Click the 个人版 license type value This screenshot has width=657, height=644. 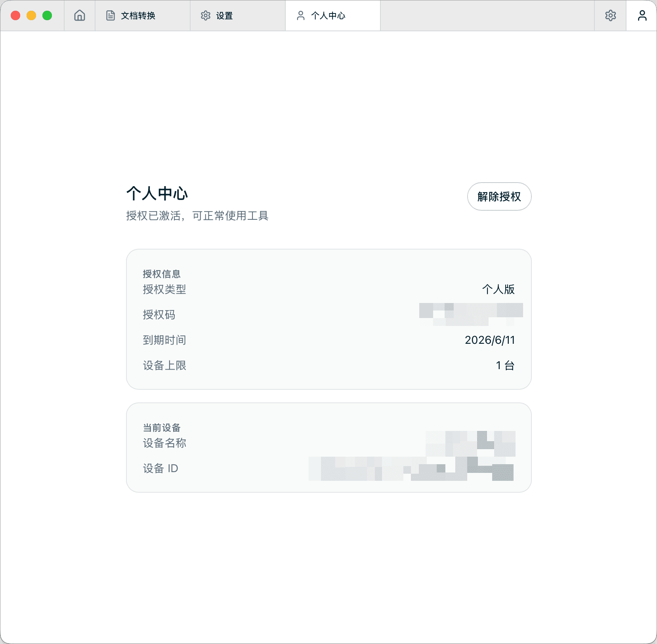click(498, 290)
